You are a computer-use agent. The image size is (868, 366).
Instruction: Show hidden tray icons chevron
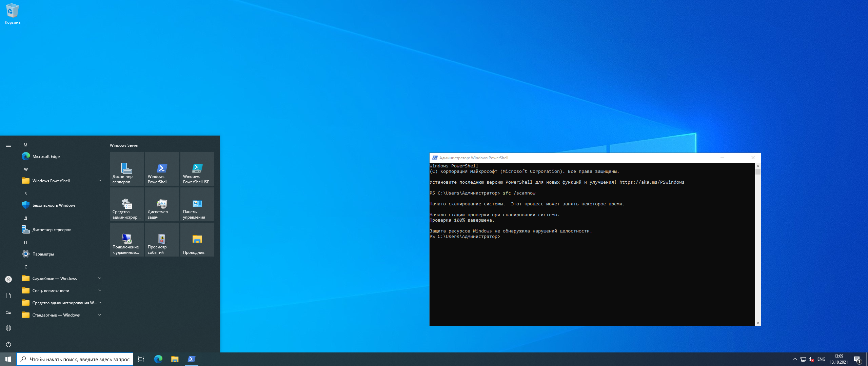coord(795,359)
